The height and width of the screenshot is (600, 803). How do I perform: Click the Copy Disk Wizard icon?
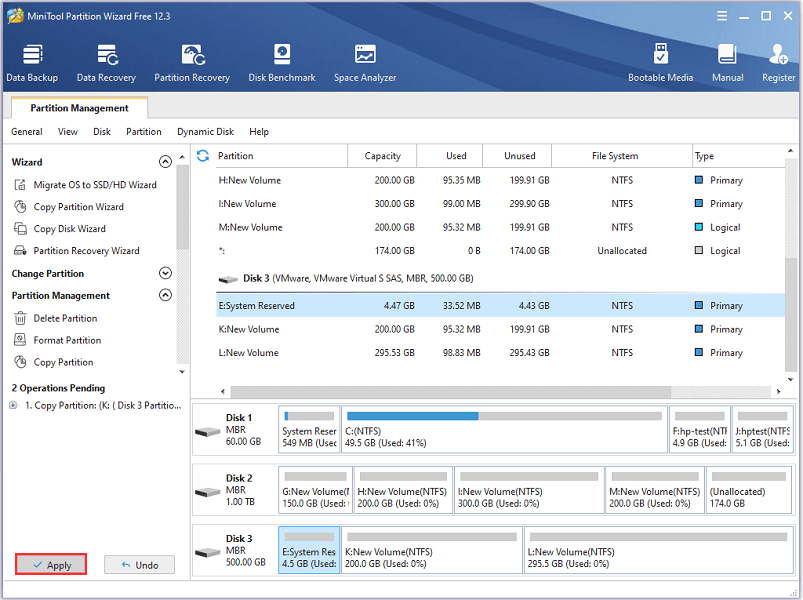point(20,229)
